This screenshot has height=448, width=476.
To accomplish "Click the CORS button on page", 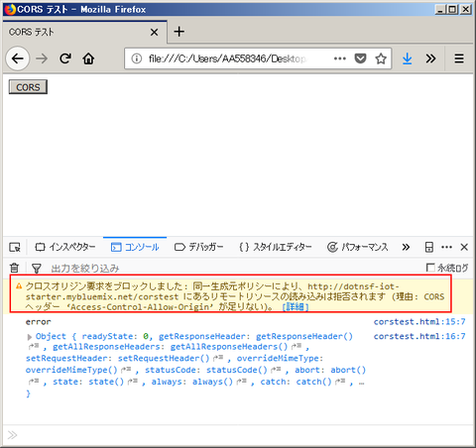I will coord(28,87).
